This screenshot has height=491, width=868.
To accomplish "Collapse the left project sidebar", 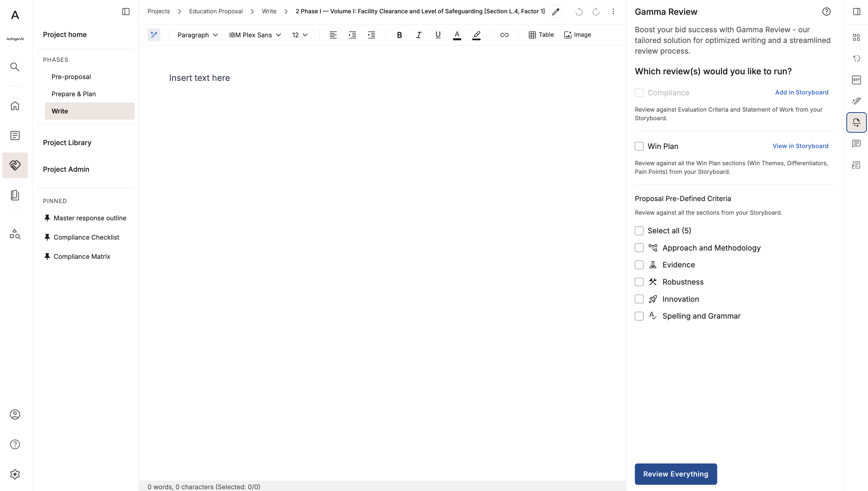I will pyautogui.click(x=126, y=12).
